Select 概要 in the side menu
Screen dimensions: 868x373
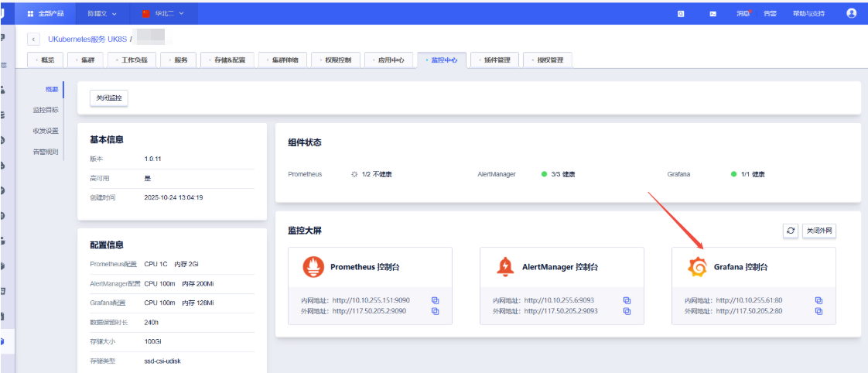point(52,89)
